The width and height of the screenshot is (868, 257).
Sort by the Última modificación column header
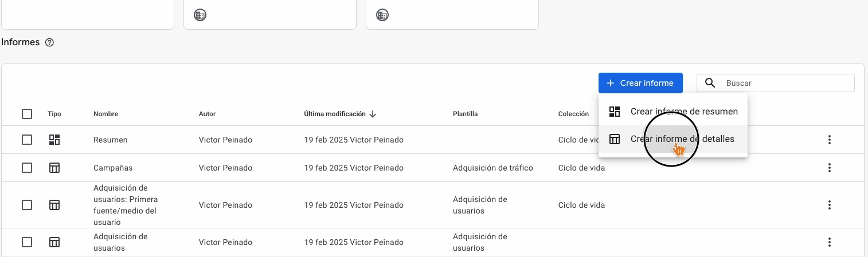(335, 114)
